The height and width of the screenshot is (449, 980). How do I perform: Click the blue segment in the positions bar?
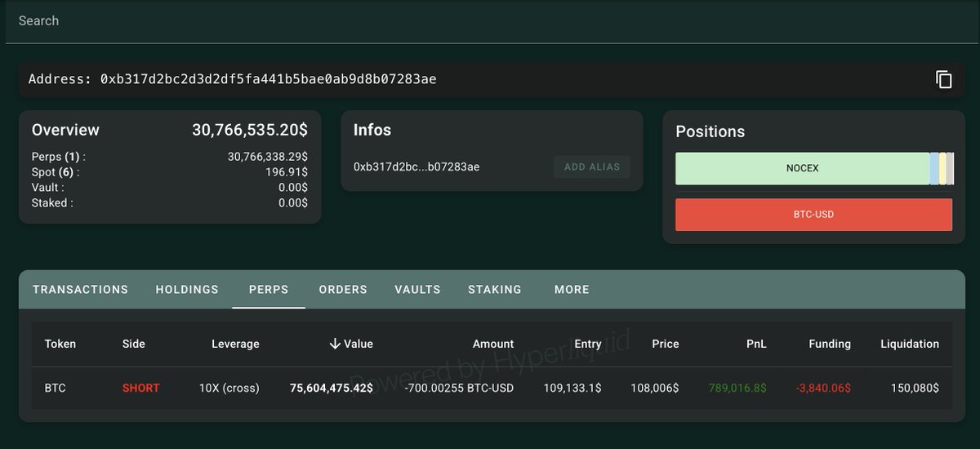click(x=934, y=168)
